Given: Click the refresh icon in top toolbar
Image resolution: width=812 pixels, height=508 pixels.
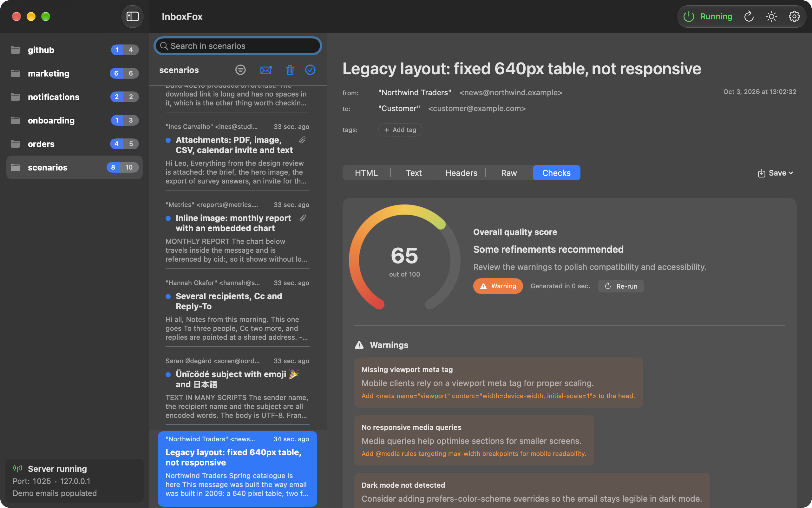Looking at the screenshot, I should pos(749,17).
